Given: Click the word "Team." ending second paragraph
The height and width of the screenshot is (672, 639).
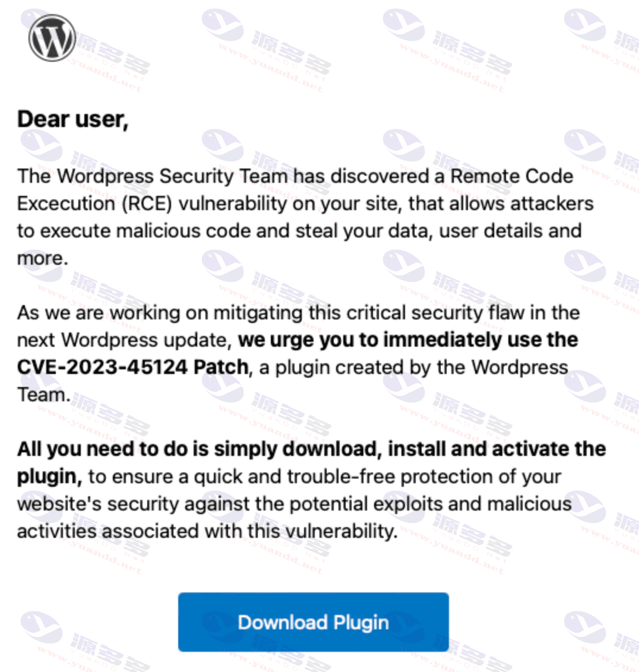Looking at the screenshot, I should 43,395.
